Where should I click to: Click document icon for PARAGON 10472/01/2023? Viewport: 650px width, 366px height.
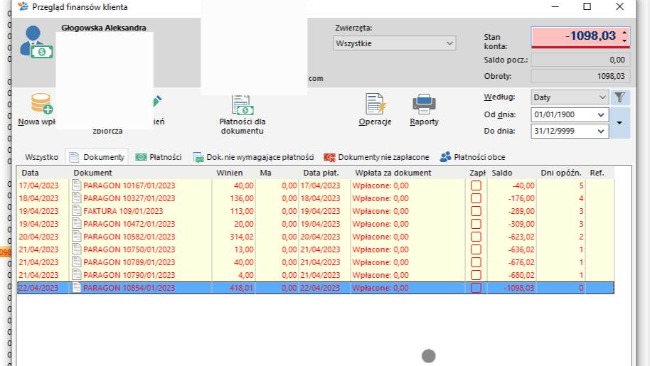[x=76, y=223]
